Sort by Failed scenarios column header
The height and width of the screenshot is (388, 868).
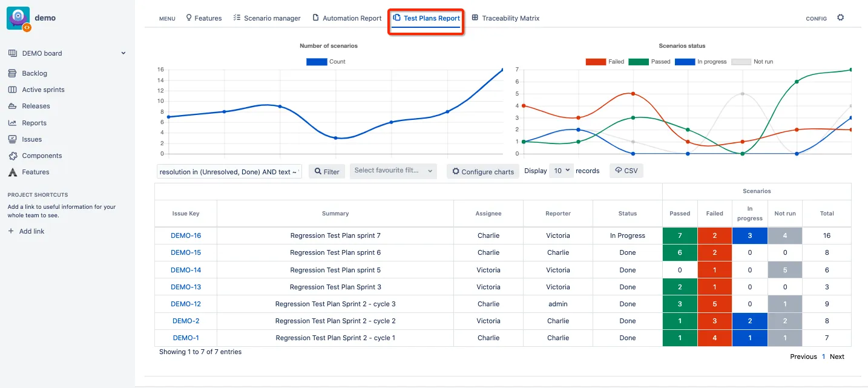[x=715, y=213]
